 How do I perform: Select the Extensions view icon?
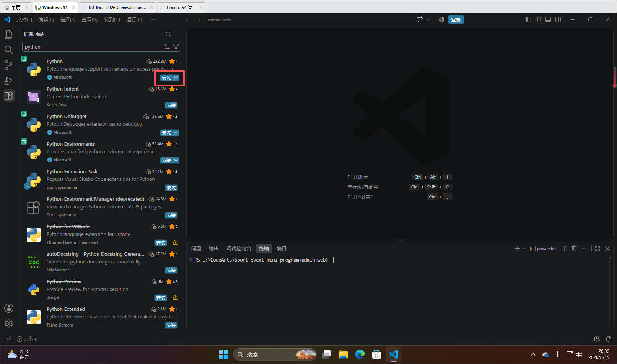pos(8,96)
